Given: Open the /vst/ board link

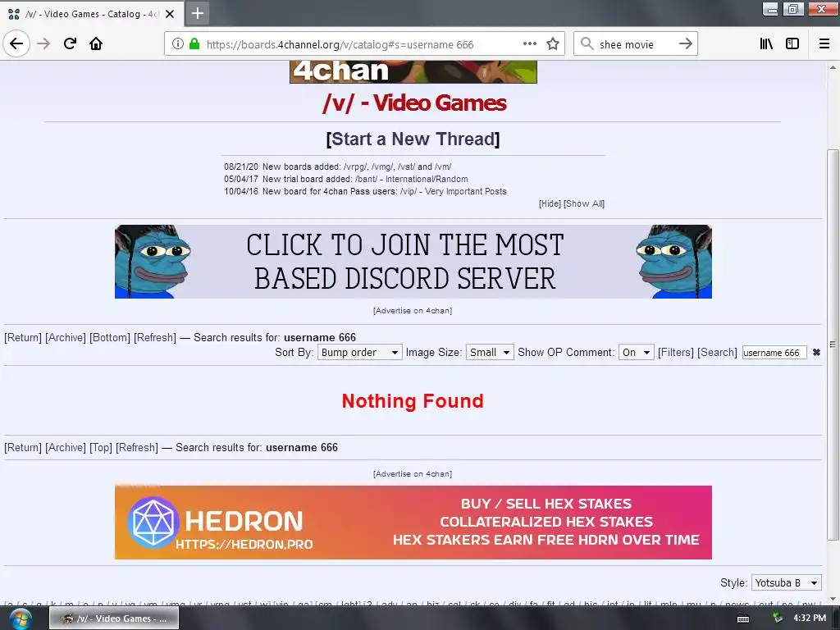Looking at the screenshot, I should coord(407,167).
